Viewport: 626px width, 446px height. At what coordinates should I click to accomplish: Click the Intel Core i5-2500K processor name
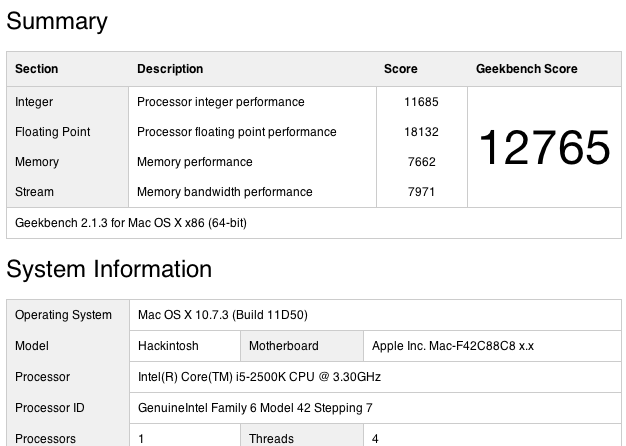pos(259,377)
